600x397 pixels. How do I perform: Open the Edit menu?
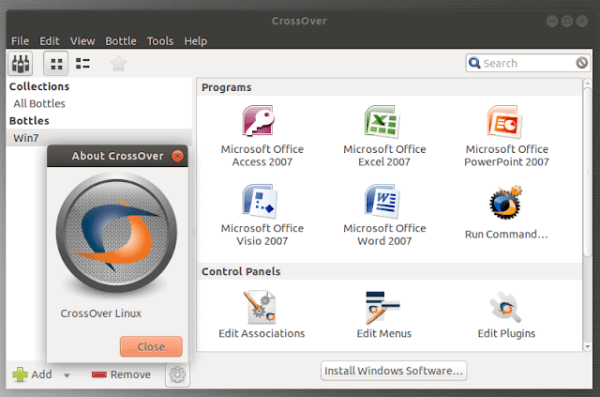click(49, 41)
